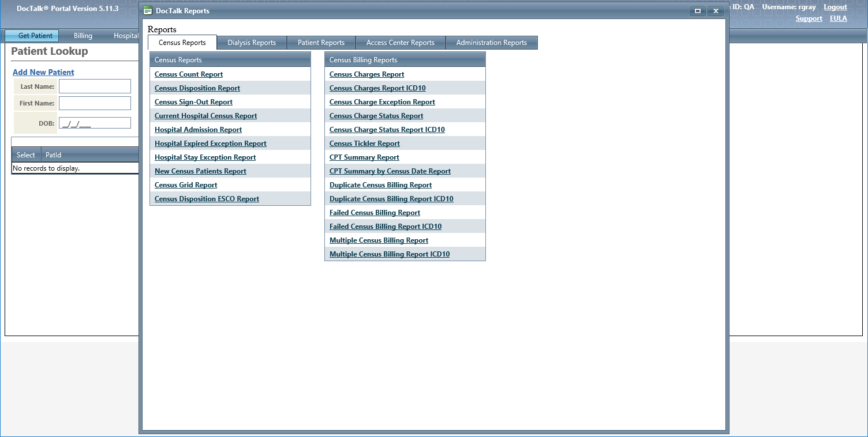This screenshot has width=868, height=437.
Task: Open the Billing menu item
Action: pos(83,36)
